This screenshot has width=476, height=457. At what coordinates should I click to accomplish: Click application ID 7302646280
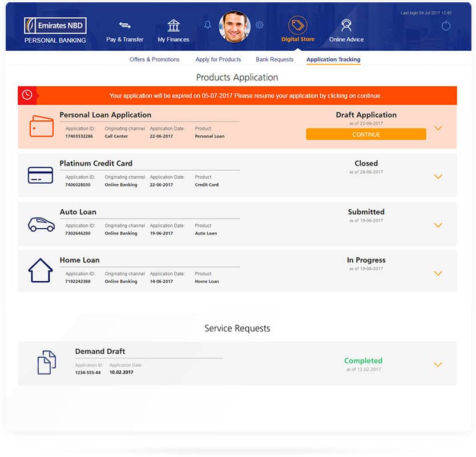pyautogui.click(x=78, y=233)
